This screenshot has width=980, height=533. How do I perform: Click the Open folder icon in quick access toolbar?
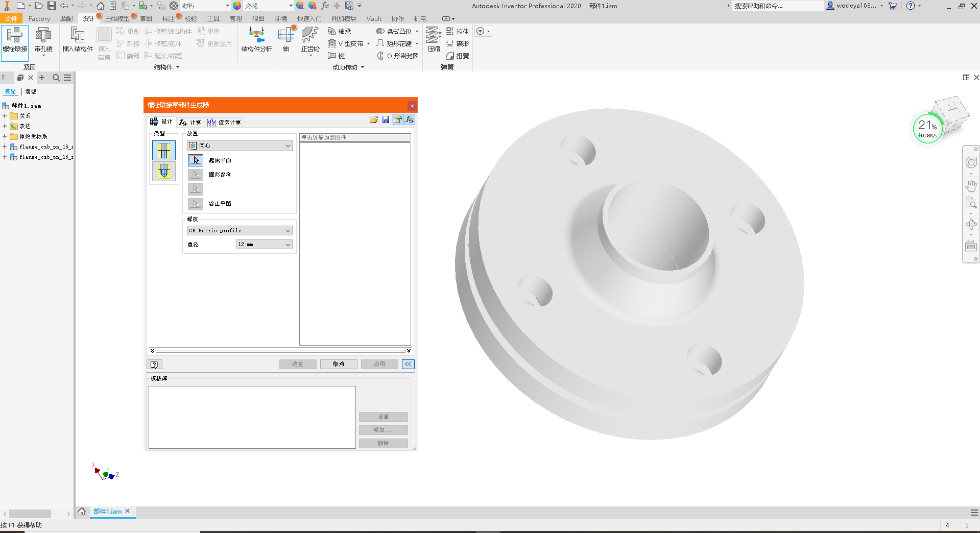tap(39, 6)
